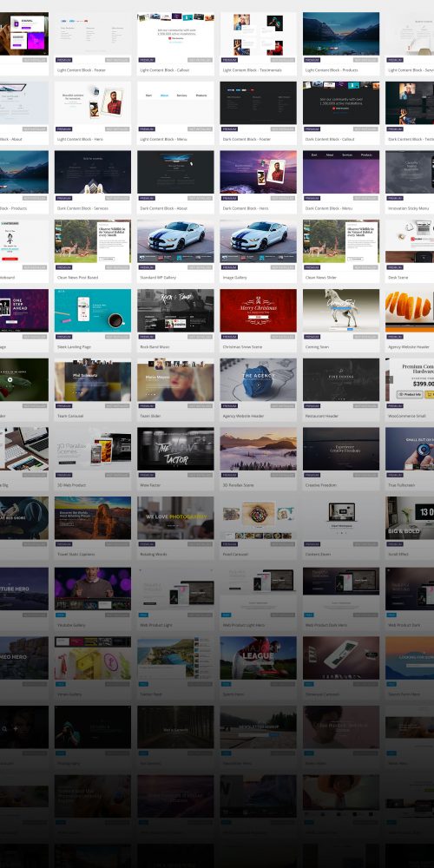This screenshot has width=434, height=868.
Task: Open the Youtube Gallery thumbnail
Action: (93, 589)
